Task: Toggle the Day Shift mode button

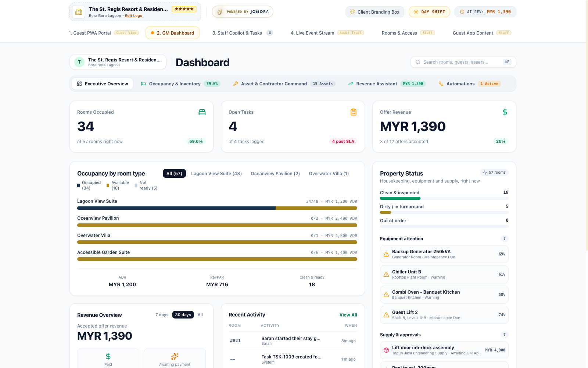Action: click(x=429, y=12)
